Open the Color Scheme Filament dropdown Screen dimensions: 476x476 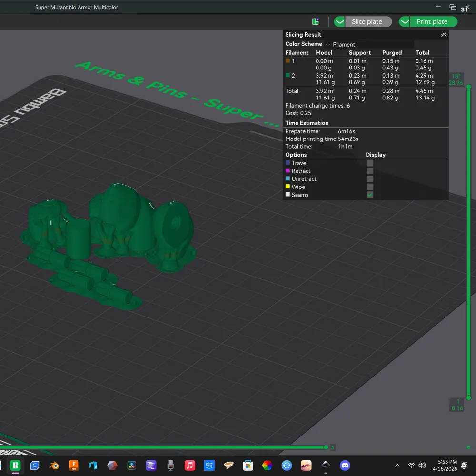click(369, 44)
